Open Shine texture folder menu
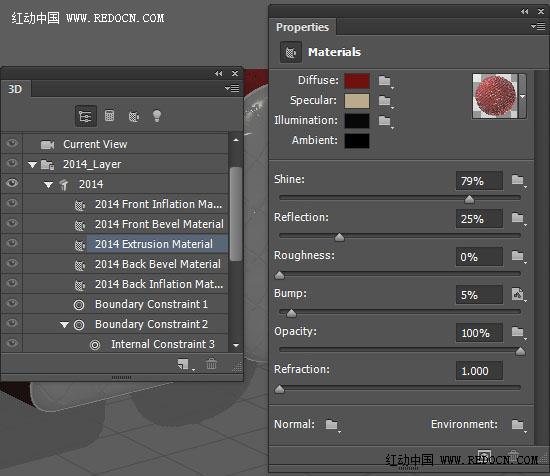The height and width of the screenshot is (476, 550). [518, 180]
